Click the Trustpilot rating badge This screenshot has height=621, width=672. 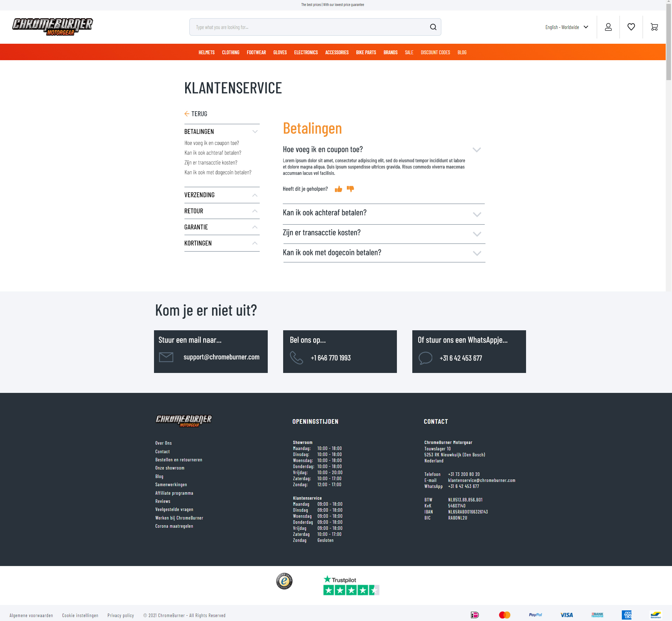tap(351, 585)
